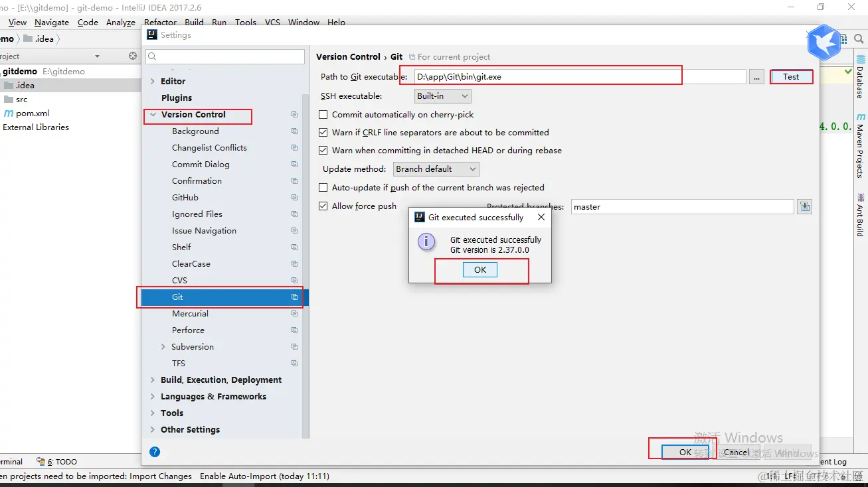The width and height of the screenshot is (868, 487).
Task: Close the Git executed successfully dialog
Action: tap(541, 217)
